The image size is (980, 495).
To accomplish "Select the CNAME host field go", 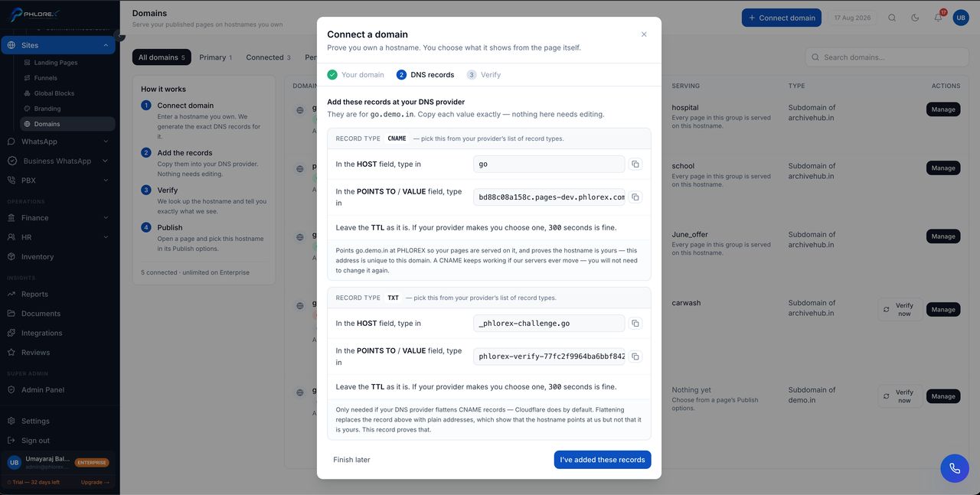I will coord(549,164).
